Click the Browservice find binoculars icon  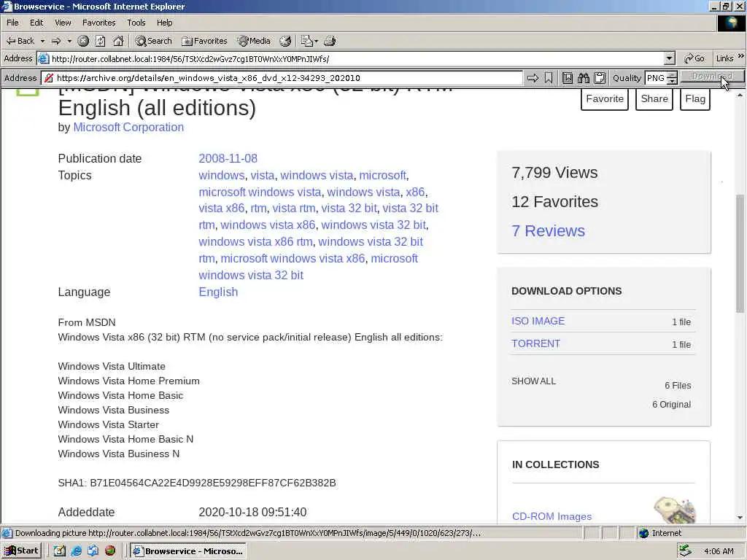point(584,77)
